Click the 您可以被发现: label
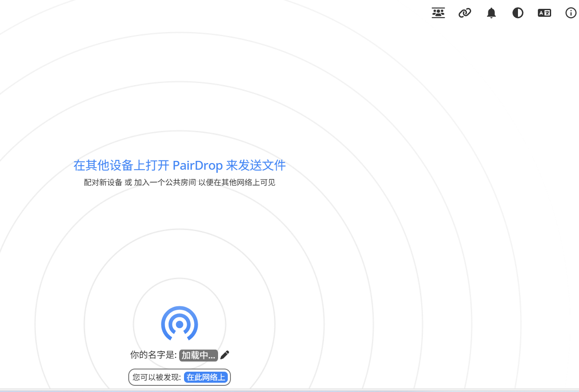 click(x=157, y=377)
